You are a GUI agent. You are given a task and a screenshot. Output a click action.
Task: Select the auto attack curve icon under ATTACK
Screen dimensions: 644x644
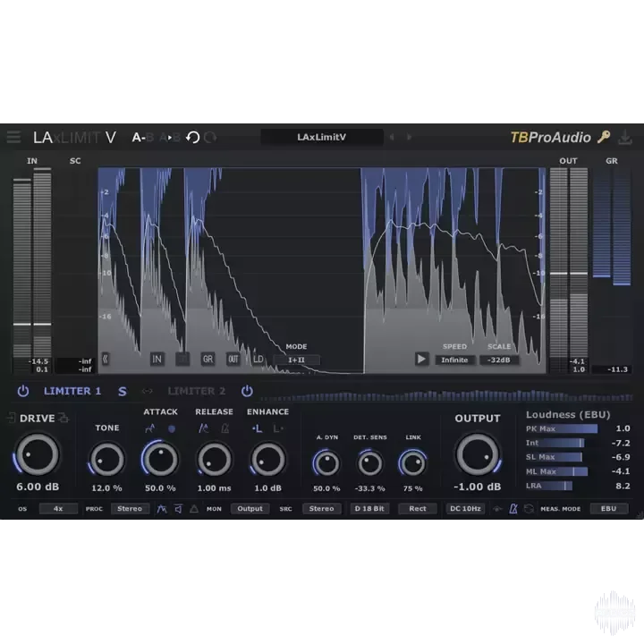click(150, 428)
